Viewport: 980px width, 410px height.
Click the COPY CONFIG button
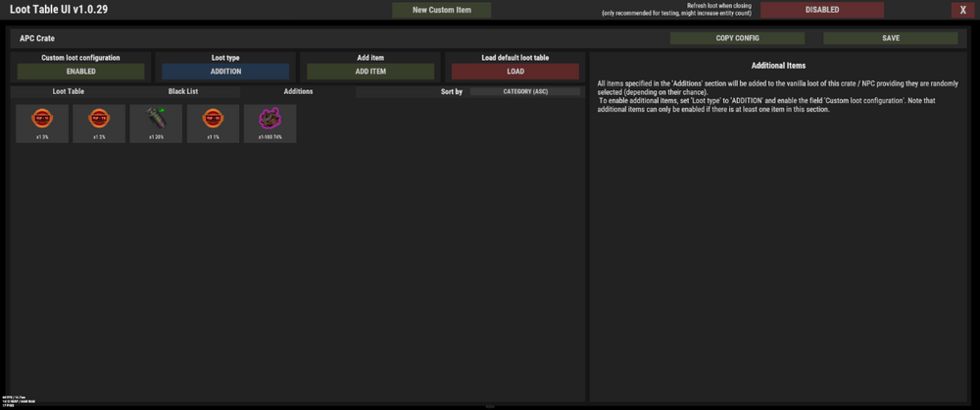tap(738, 38)
